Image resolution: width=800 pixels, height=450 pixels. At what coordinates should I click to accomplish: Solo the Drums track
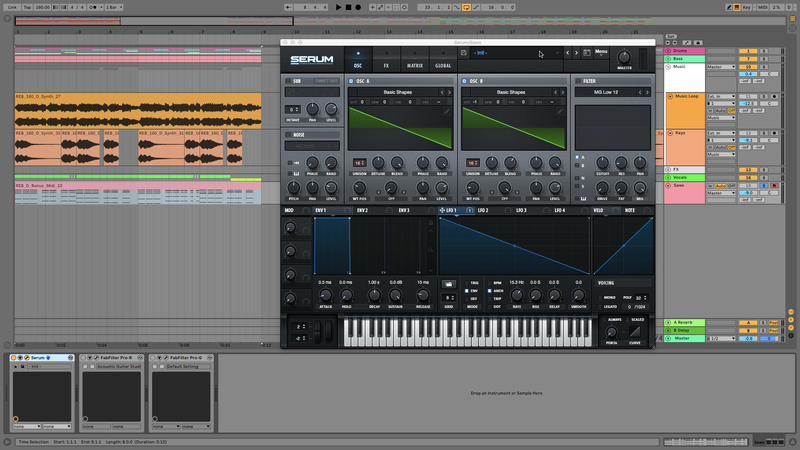click(x=764, y=51)
